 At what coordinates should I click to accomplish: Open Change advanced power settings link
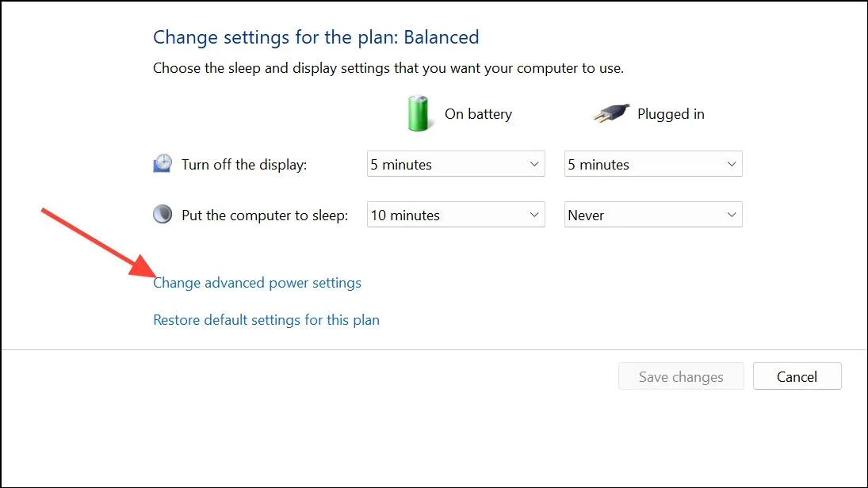257,283
